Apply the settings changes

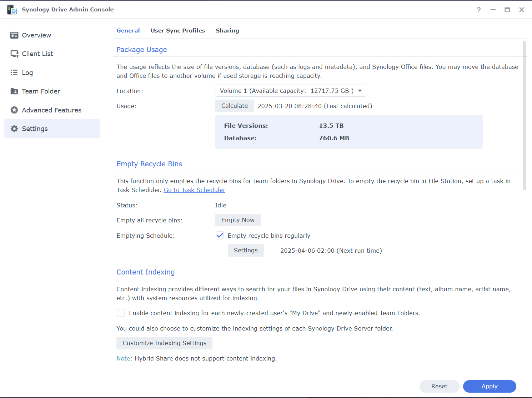click(490, 386)
